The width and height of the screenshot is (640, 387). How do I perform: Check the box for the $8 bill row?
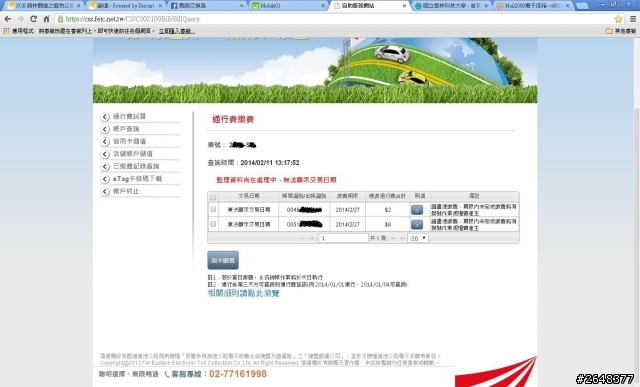click(x=213, y=224)
